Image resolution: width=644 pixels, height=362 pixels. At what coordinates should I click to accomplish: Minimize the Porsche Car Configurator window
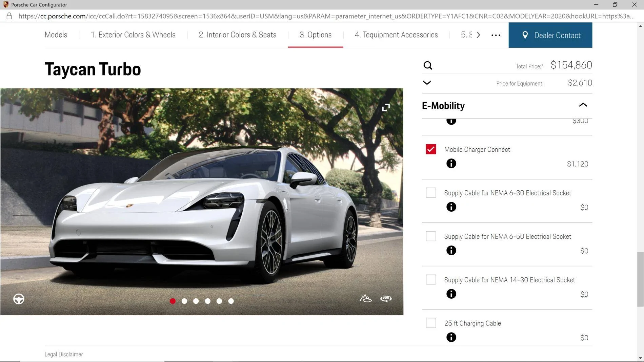click(x=596, y=5)
